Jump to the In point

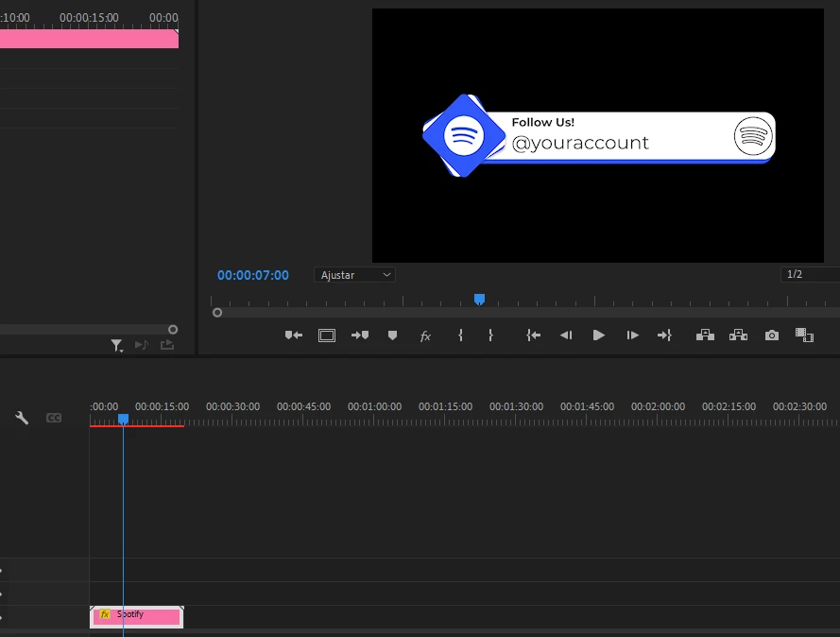(x=533, y=336)
